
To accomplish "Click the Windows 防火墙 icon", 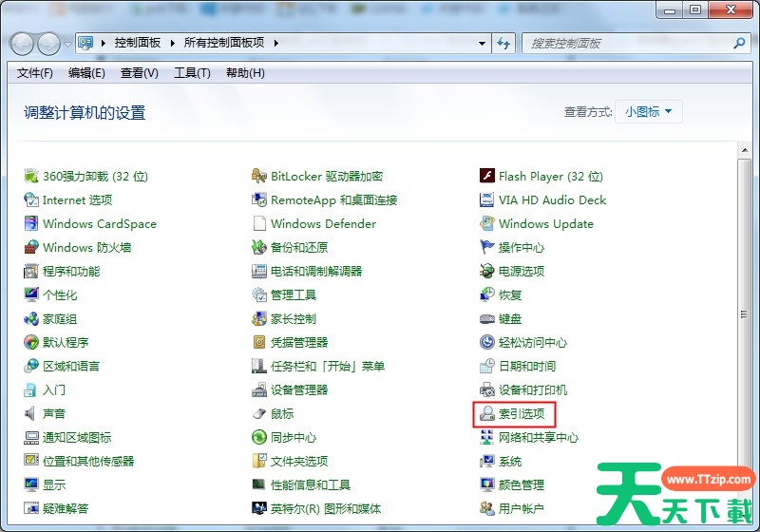I will 31,247.
